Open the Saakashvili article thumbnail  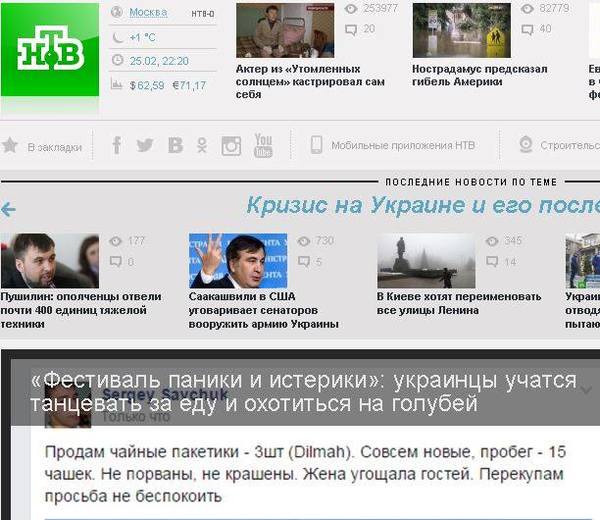[x=238, y=261]
